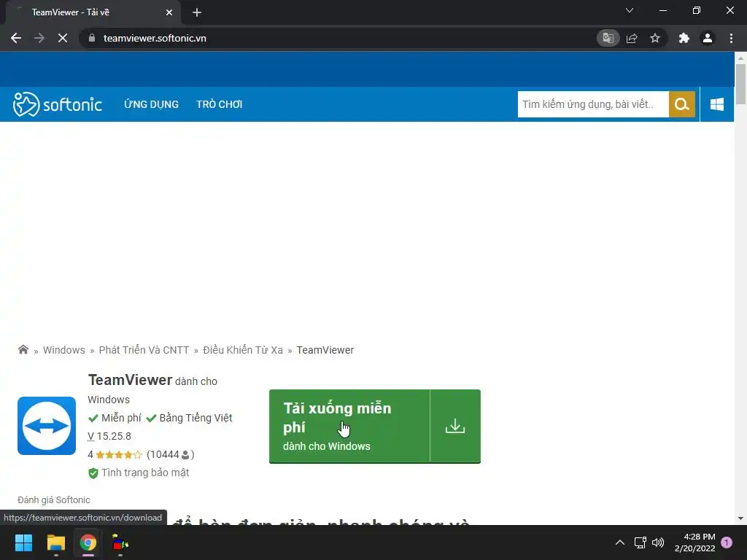Viewport: 747px width, 560px height.
Task: Open the TRÒ CHƠI menu
Action: (x=219, y=104)
